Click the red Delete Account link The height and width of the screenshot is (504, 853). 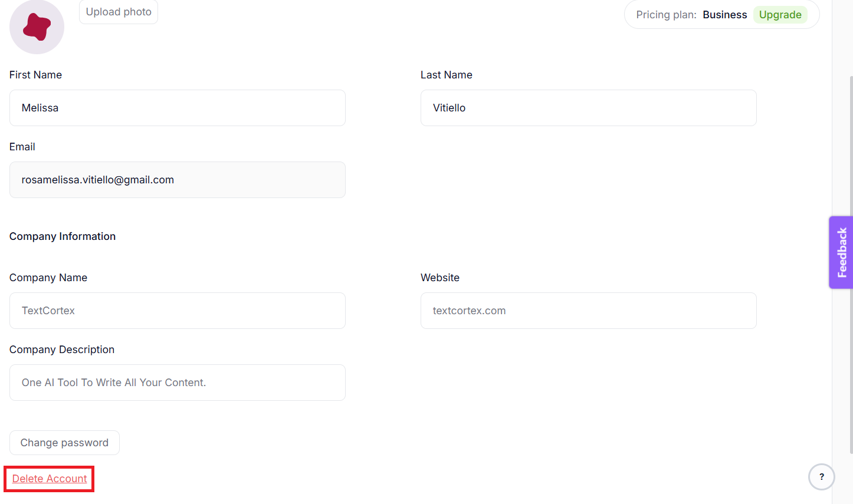[50, 479]
